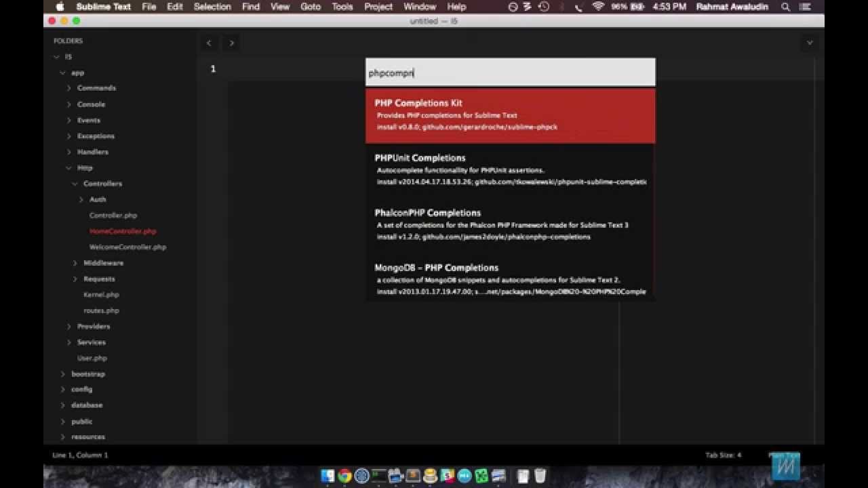The height and width of the screenshot is (488, 868).
Task: Open Spotlight search magnifier icon
Action: click(785, 7)
